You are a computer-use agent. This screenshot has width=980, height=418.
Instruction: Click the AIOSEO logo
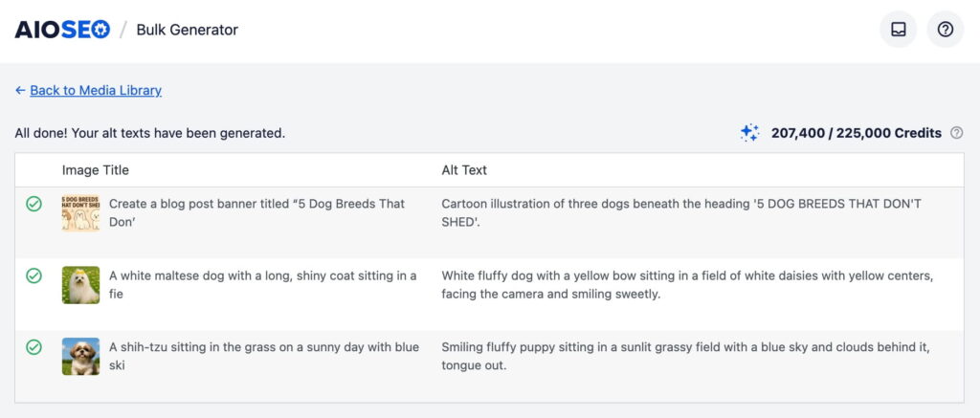62,30
